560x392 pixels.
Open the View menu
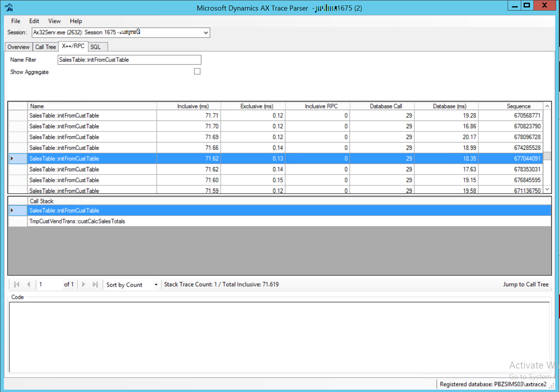click(x=54, y=21)
